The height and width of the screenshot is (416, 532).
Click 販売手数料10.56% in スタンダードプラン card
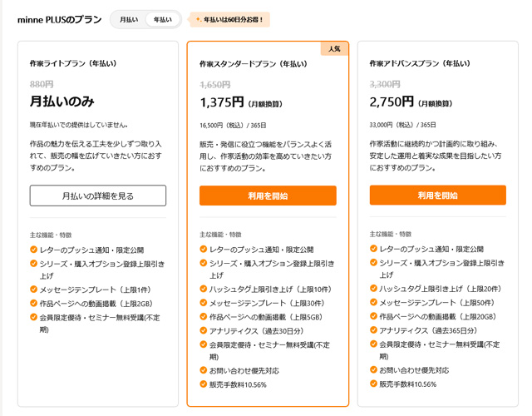tap(238, 384)
